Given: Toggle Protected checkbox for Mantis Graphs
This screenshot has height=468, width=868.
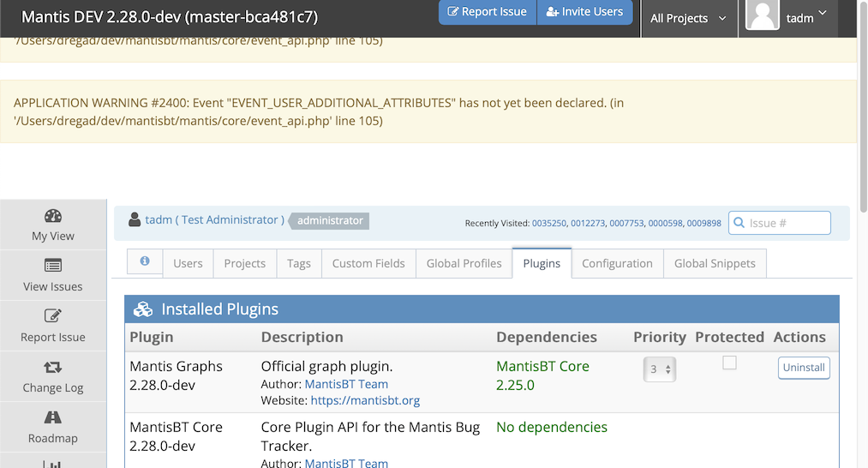Looking at the screenshot, I should (x=729, y=363).
